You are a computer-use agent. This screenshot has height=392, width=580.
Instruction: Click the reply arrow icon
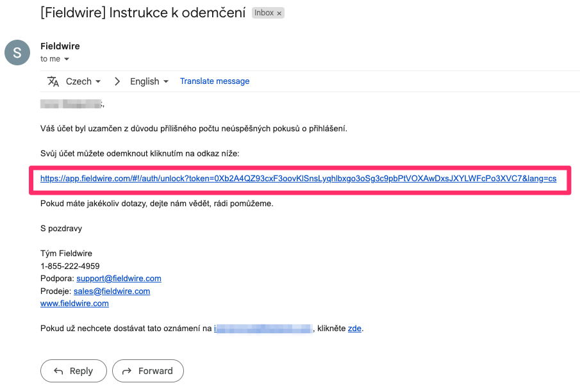coord(58,371)
